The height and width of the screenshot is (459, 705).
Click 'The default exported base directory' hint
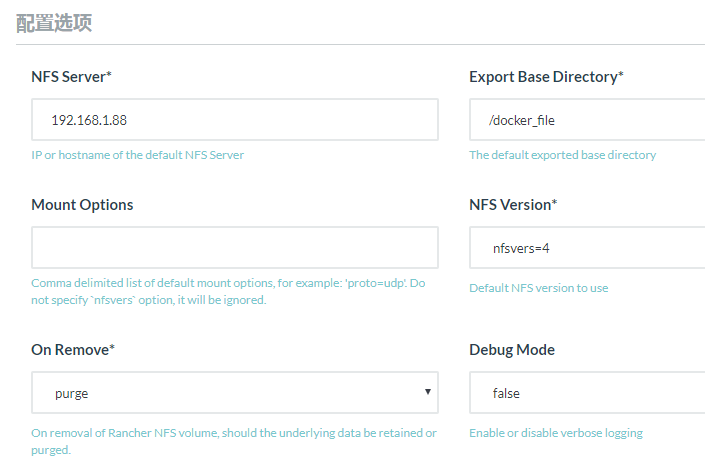[562, 155]
